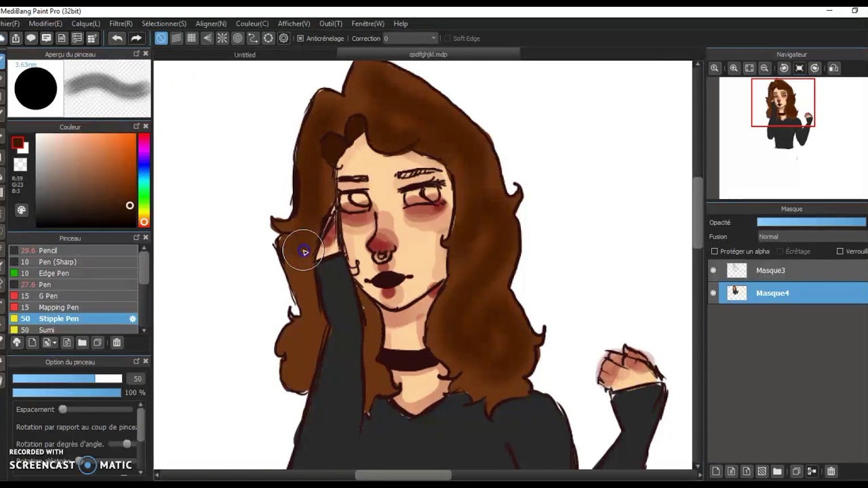Add a new layer folder in the layer panel

777,471
